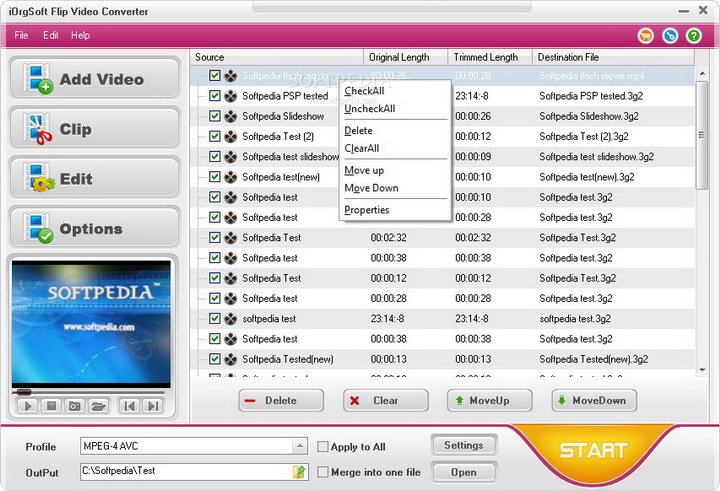The height and width of the screenshot is (491, 720).
Task: Open the Help menu
Action: coord(80,35)
